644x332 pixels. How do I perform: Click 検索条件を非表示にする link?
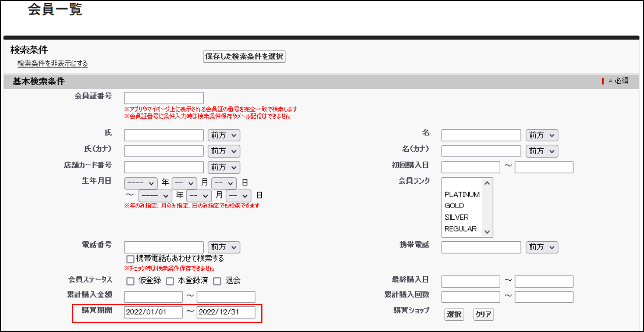point(52,64)
